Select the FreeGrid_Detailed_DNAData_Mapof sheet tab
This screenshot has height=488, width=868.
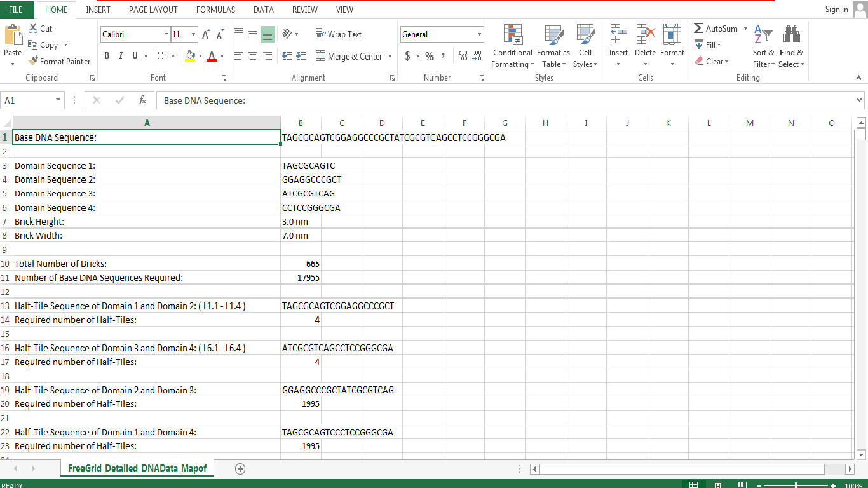tap(137, 469)
